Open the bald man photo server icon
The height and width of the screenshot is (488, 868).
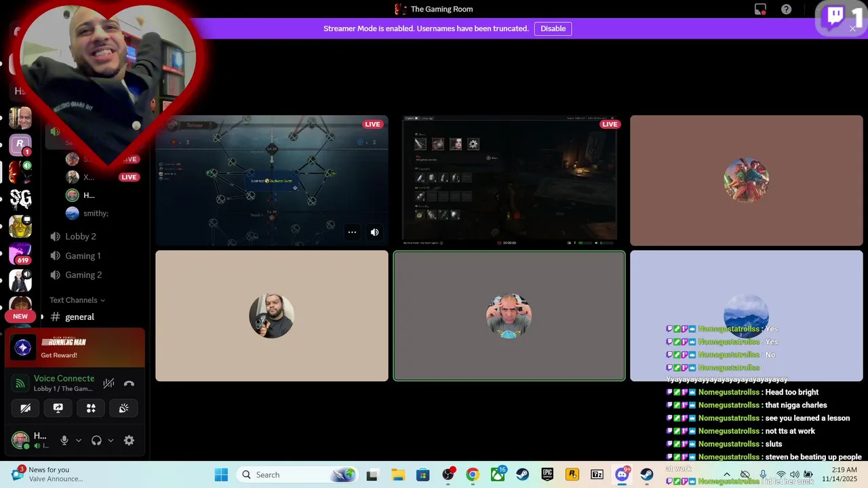20,117
